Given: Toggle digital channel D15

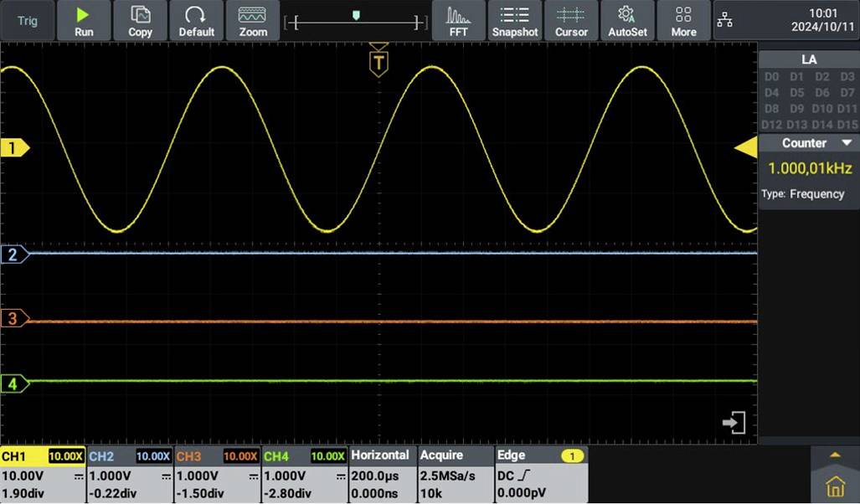Looking at the screenshot, I should [x=847, y=124].
